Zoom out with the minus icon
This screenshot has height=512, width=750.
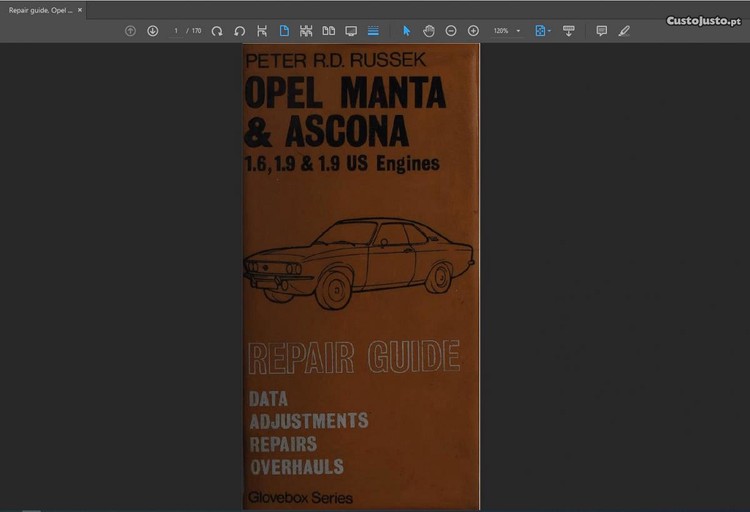[451, 31]
